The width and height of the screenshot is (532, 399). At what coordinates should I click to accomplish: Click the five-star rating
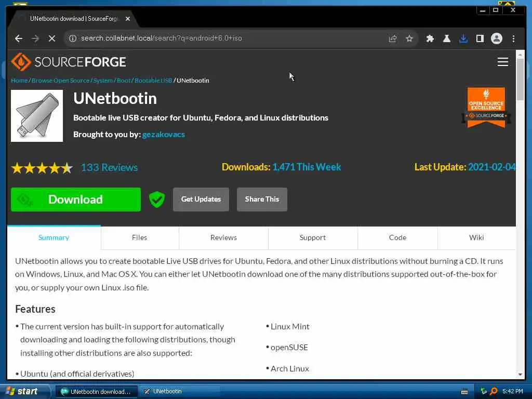click(x=42, y=168)
